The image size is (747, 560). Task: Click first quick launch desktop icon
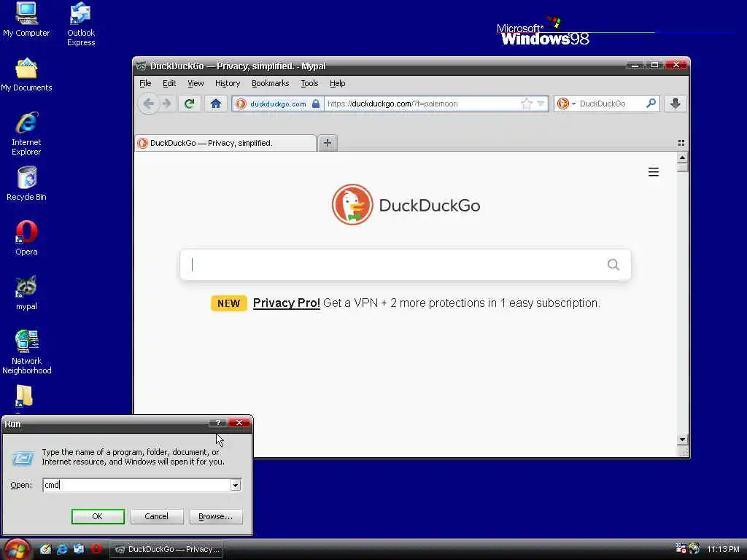click(x=45, y=549)
